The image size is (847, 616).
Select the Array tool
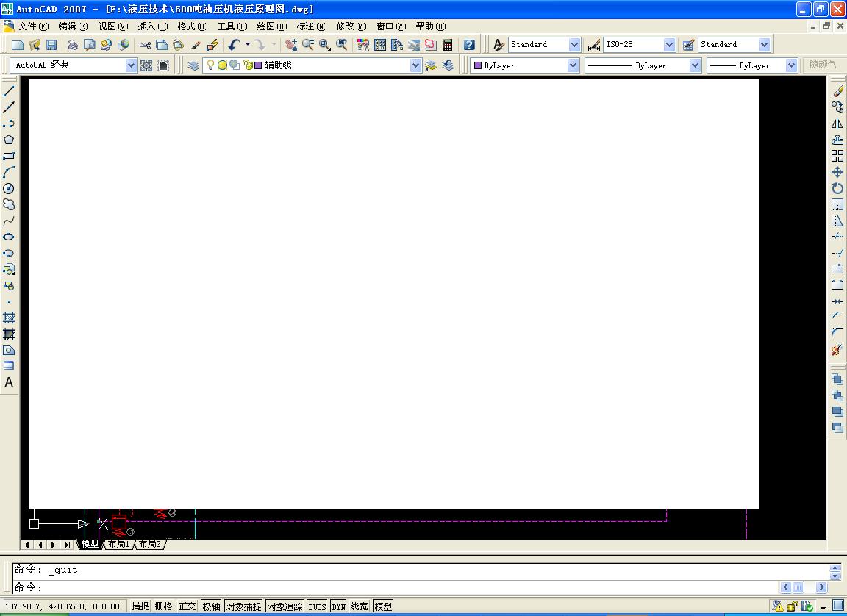837,156
